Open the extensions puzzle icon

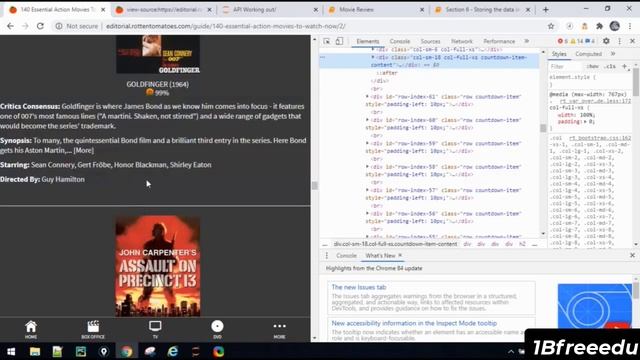[600, 26]
